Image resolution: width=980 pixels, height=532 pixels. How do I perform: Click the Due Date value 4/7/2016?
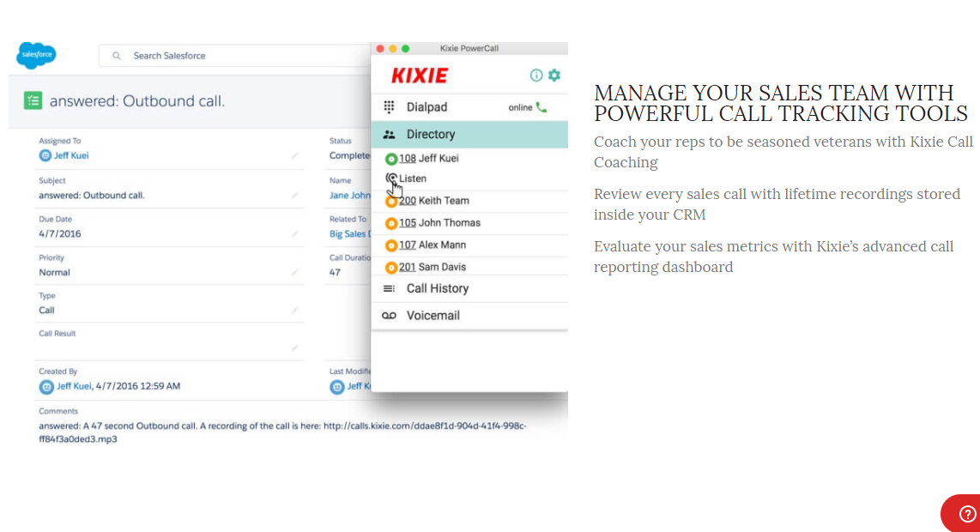pyautogui.click(x=60, y=233)
